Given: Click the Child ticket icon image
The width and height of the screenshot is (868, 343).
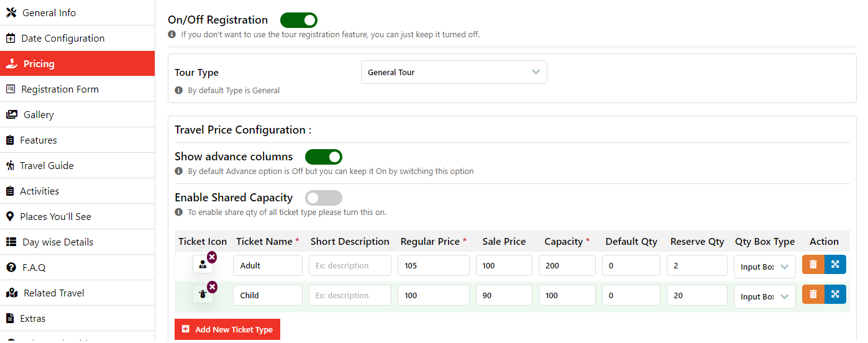Looking at the screenshot, I should tap(203, 295).
